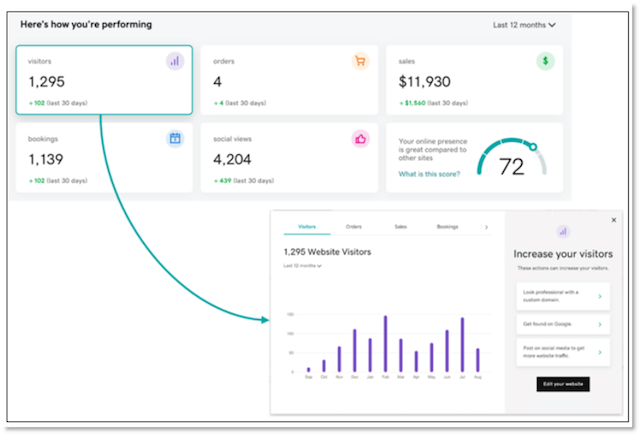640x435 pixels.
Task: Close the visitors detail panel
Action: (614, 220)
